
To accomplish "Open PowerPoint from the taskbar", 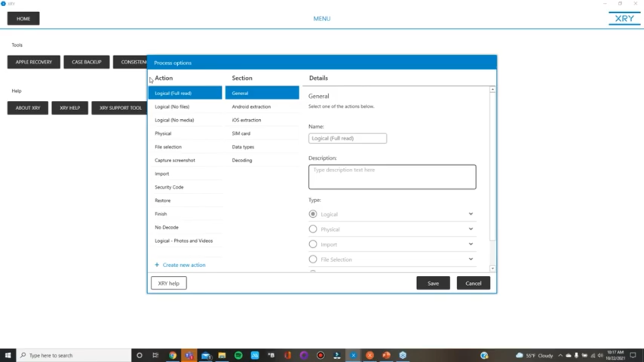I will 387,355.
